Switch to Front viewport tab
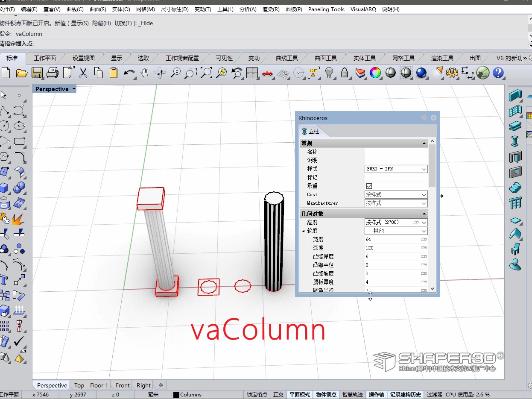The image size is (532, 399). (x=123, y=385)
